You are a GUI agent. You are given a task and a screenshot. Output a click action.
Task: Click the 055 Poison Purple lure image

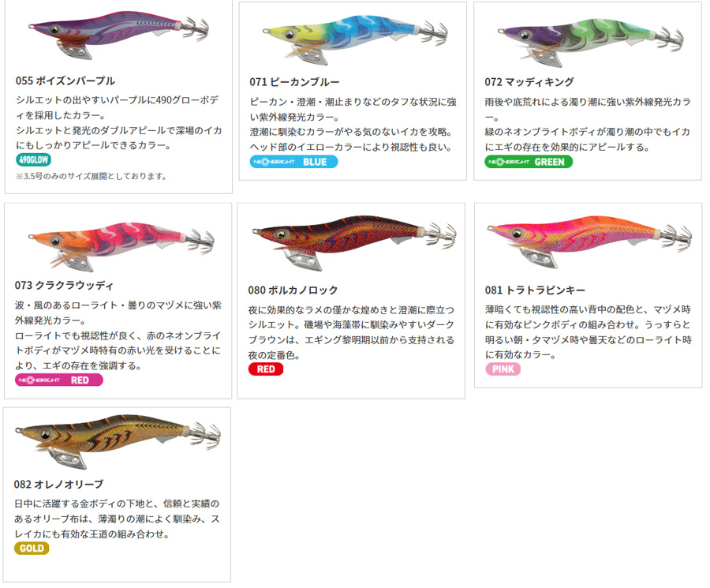click(x=119, y=36)
